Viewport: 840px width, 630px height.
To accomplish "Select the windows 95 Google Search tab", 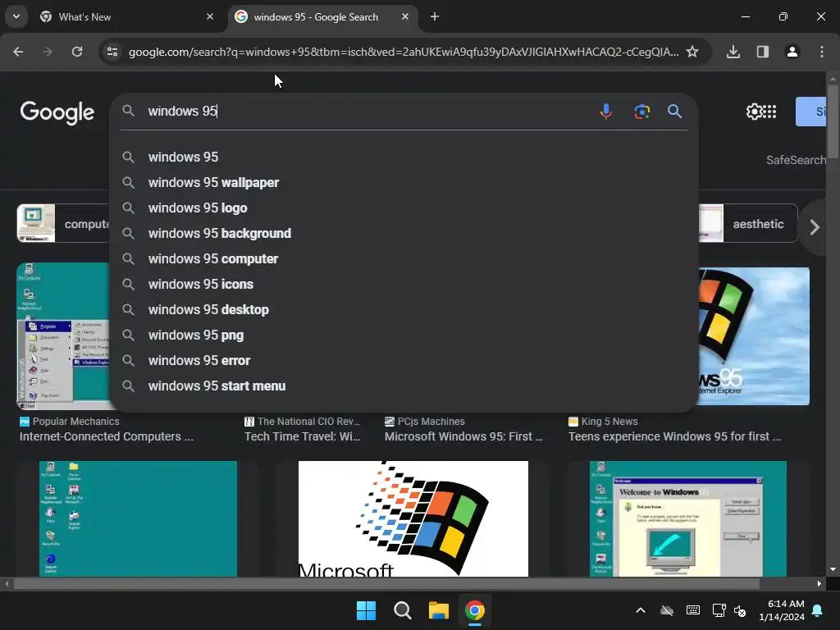I will 323,16.
